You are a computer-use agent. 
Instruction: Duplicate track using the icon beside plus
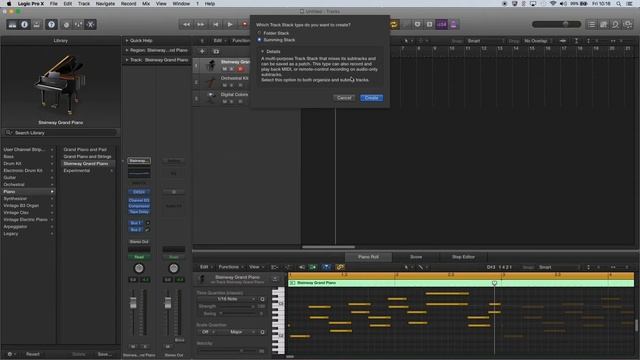point(216,51)
